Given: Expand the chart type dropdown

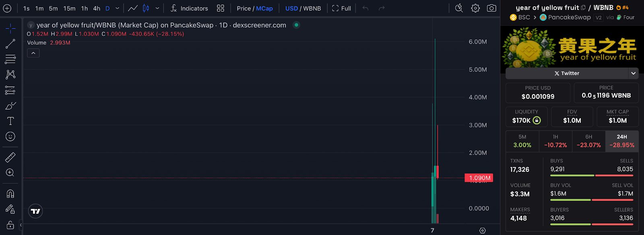Looking at the screenshot, I should 157,8.
